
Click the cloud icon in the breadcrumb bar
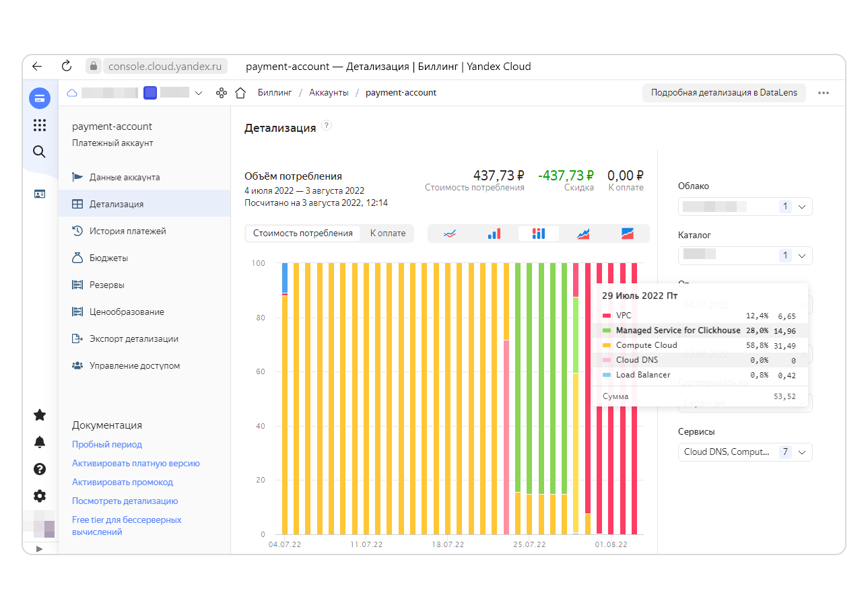pos(72,93)
